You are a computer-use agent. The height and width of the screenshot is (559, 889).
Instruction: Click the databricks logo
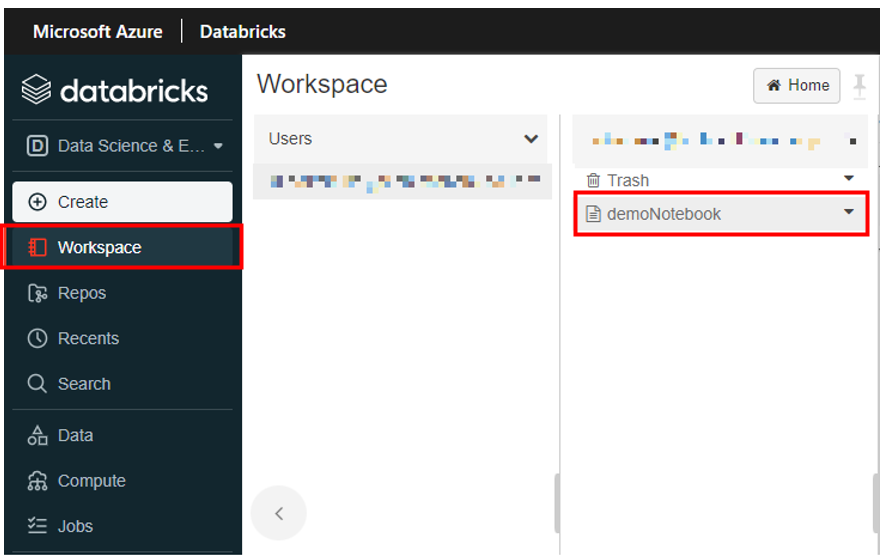click(x=115, y=90)
